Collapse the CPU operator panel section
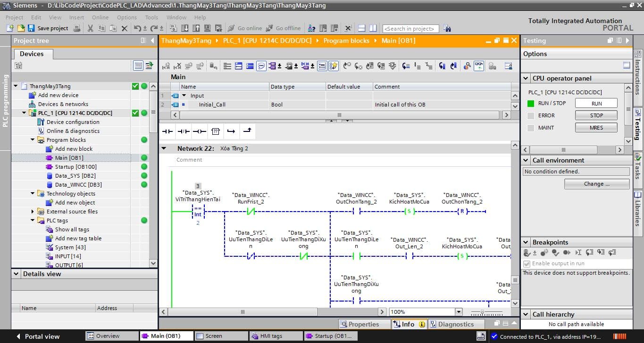644x343 pixels. pos(527,79)
